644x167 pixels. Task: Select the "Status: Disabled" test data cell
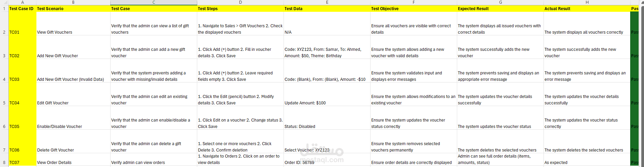(327, 127)
